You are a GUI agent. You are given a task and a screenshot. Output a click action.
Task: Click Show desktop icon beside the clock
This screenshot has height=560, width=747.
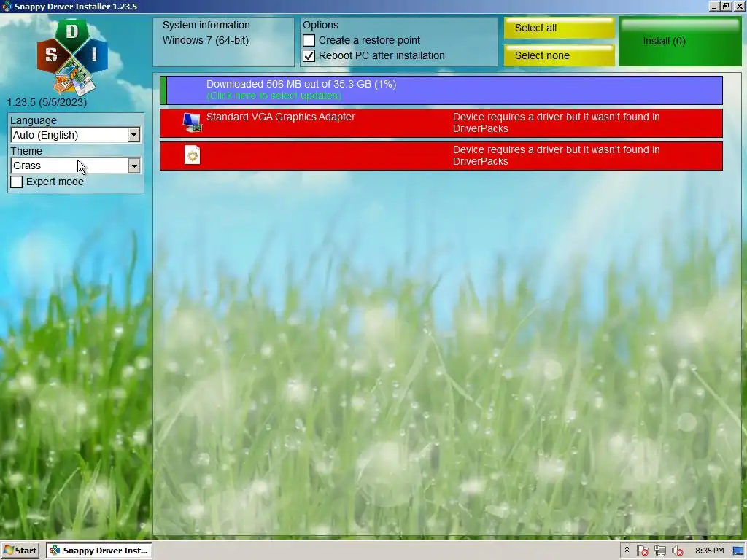click(738, 551)
